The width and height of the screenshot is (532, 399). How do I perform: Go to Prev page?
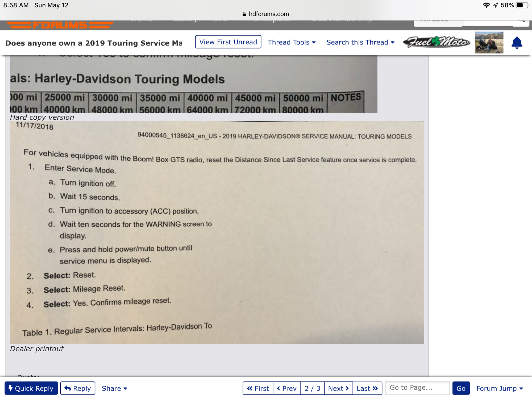(287, 388)
